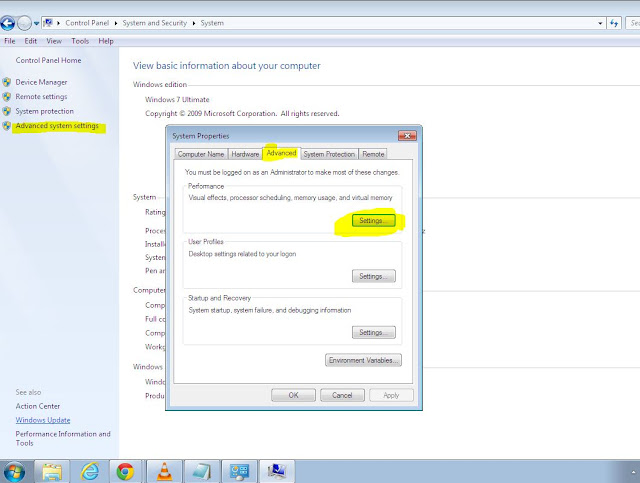Image resolution: width=640 pixels, height=483 pixels.
Task: Open Windows Update link
Action: [43, 420]
